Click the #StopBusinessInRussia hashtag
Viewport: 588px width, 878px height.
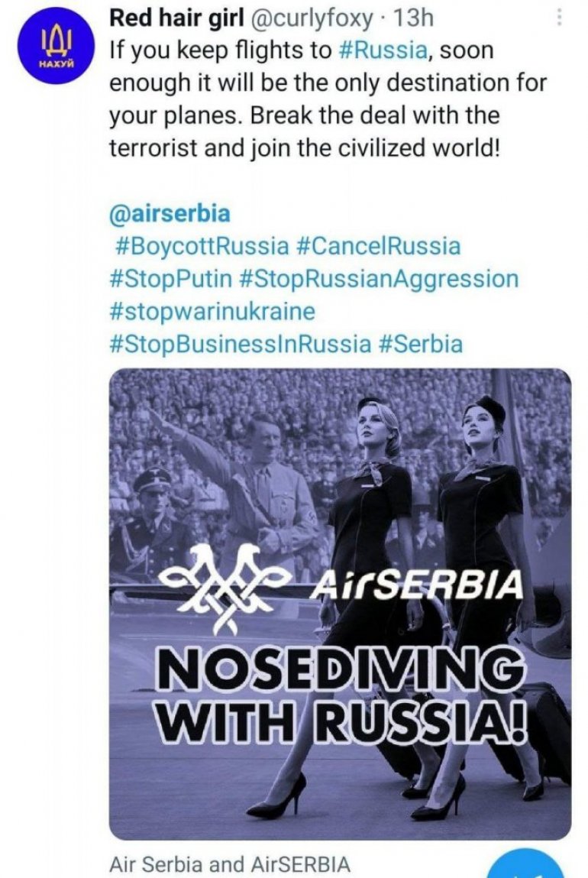(240, 344)
